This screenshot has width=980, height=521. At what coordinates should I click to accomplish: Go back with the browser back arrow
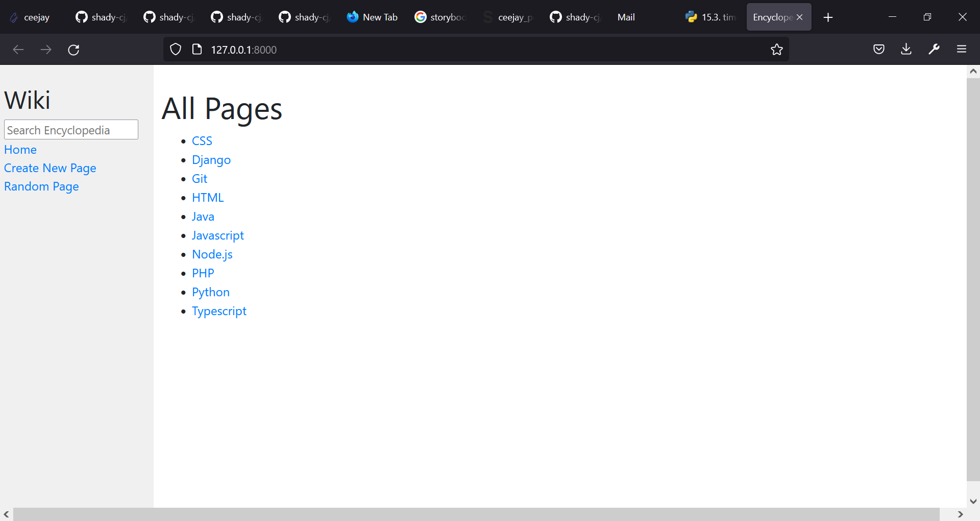18,50
